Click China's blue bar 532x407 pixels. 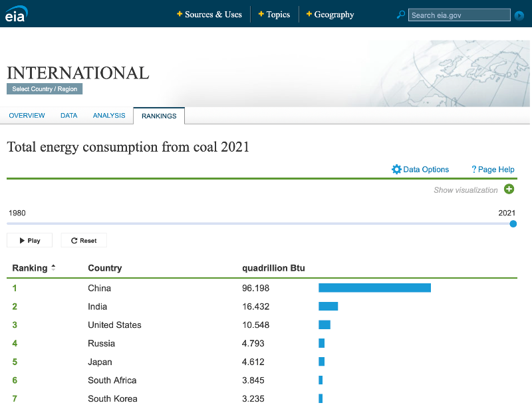(x=374, y=288)
